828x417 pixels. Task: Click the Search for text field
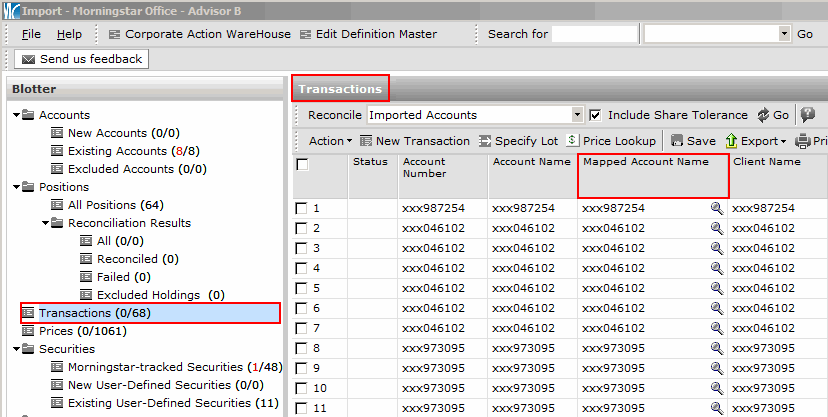[594, 34]
